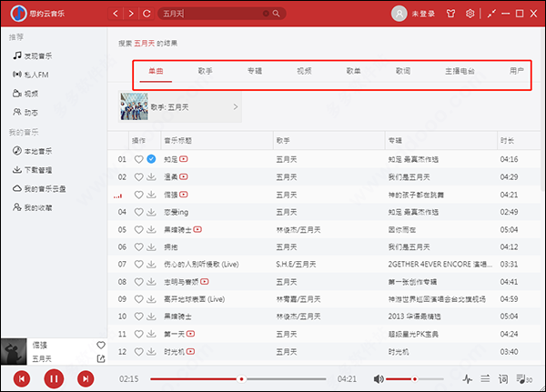Play the MV for 志明与春娇
546x392 pixels.
click(x=205, y=282)
